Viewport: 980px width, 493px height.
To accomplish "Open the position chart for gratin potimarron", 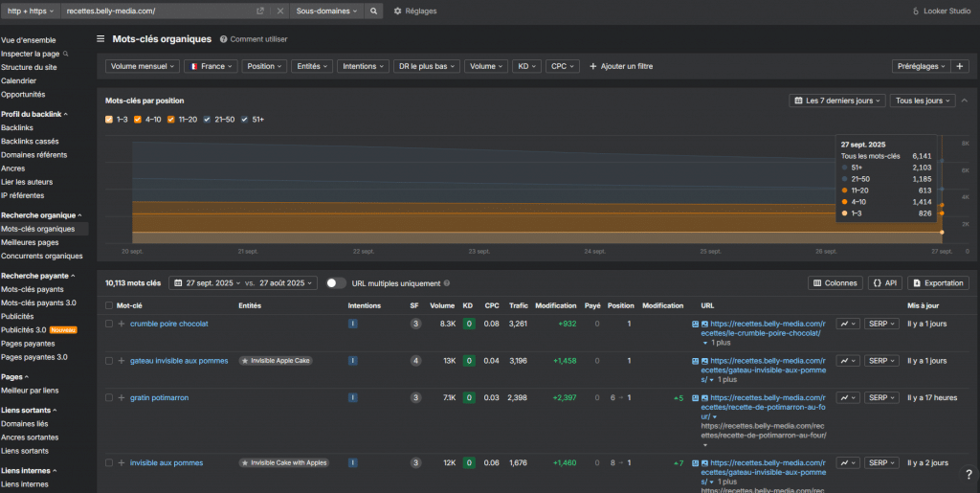I will [x=847, y=397].
